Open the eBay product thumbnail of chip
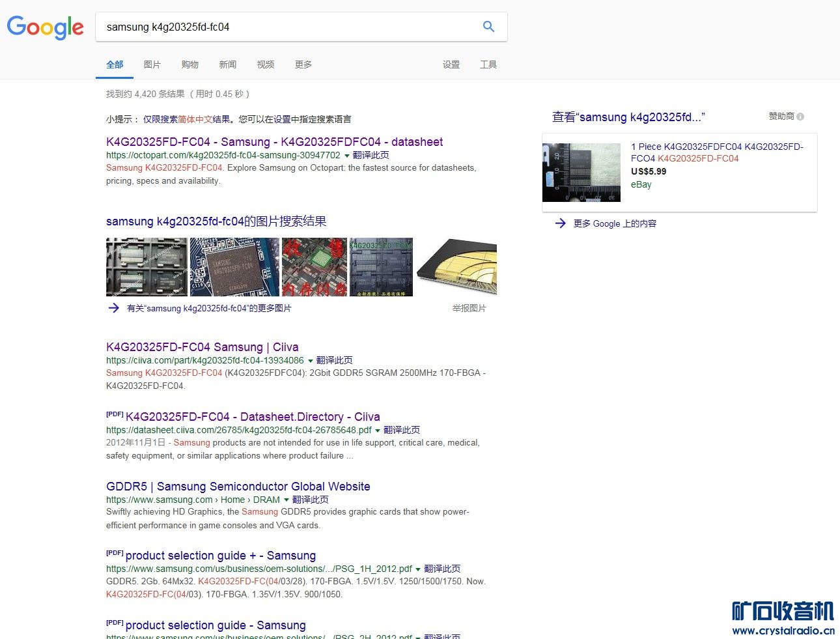This screenshot has width=840, height=639. pyautogui.click(x=581, y=173)
